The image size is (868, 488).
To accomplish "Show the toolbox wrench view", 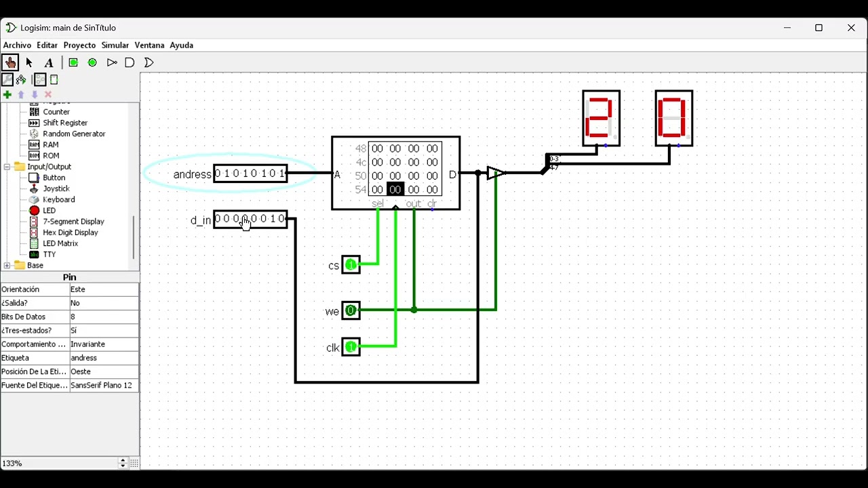I will click(x=7, y=79).
